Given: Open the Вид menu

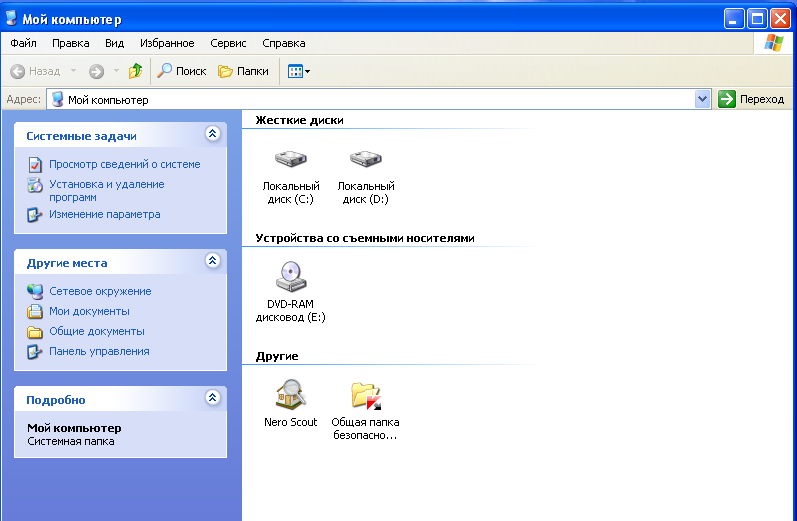Looking at the screenshot, I should pos(114,43).
